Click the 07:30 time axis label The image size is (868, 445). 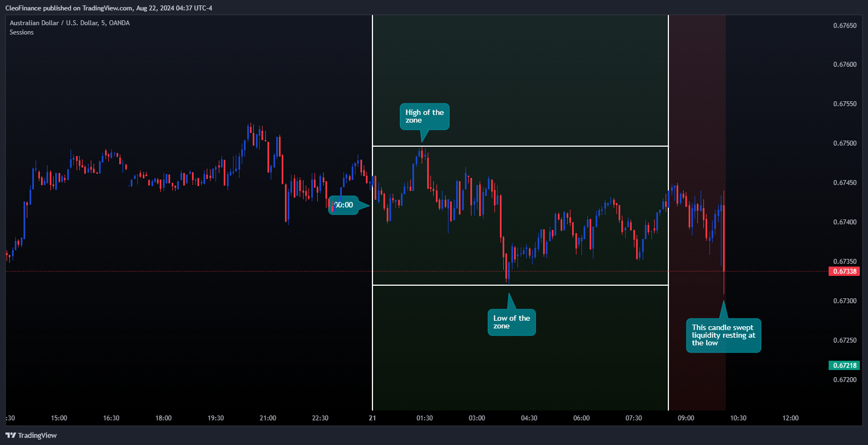pos(634,418)
